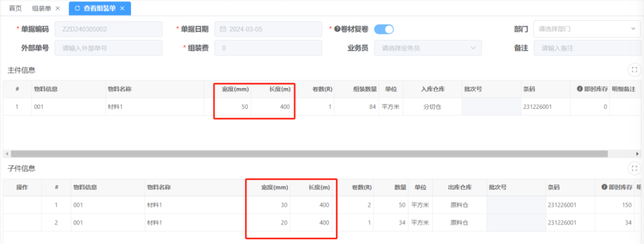This screenshot has height=244, width=644.
Task: Expand 子件信息 table to fullscreen
Action: [x=634, y=168]
